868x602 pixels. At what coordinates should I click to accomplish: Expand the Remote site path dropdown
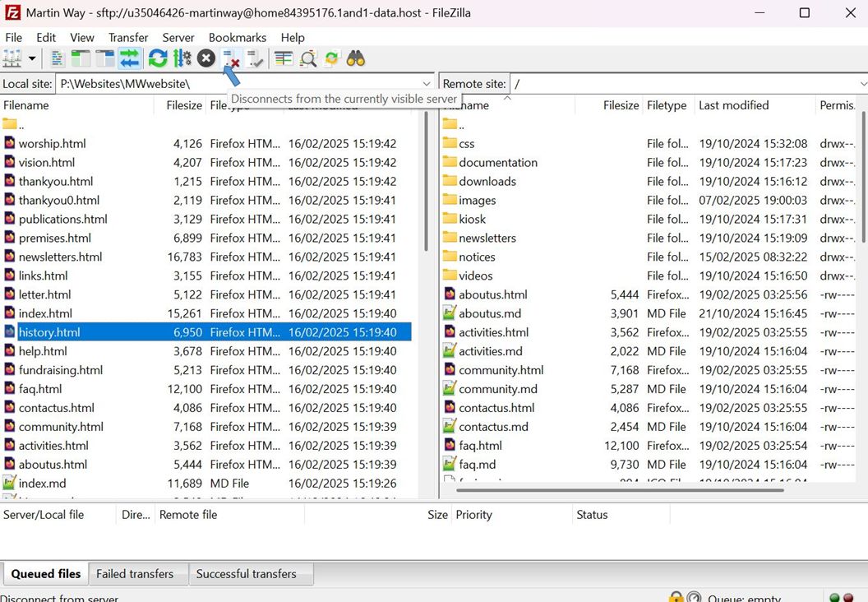(x=862, y=84)
